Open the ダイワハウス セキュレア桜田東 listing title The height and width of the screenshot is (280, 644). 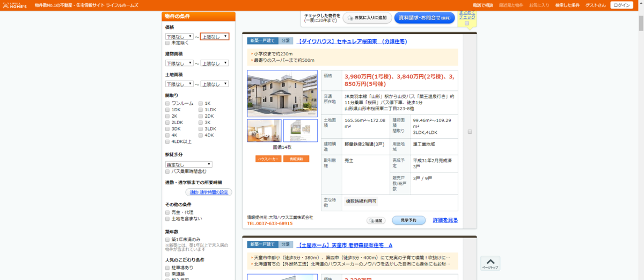click(351, 41)
